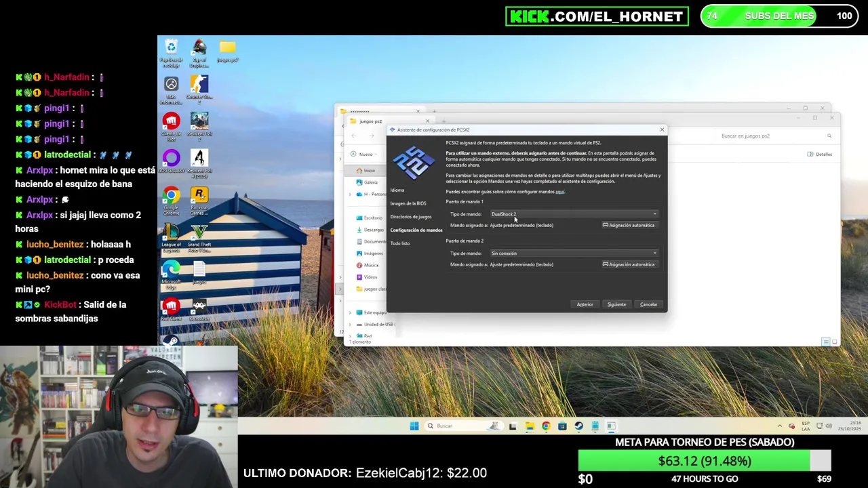Screen dimensions: 868x488
Task: Open the Más información desktop icon
Action: pyautogui.click(x=171, y=89)
